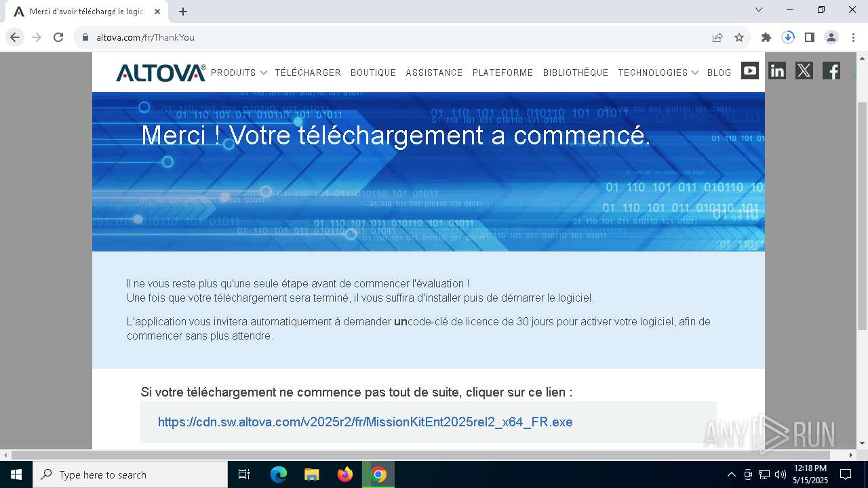Toggle Chrome side panel icon

click(810, 37)
